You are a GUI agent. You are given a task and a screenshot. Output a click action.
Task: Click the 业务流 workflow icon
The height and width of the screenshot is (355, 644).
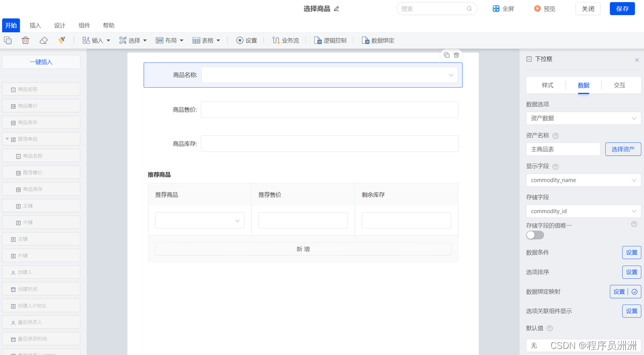coord(285,40)
